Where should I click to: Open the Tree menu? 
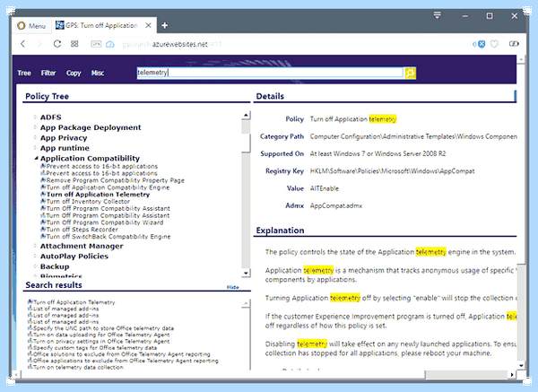(x=24, y=73)
